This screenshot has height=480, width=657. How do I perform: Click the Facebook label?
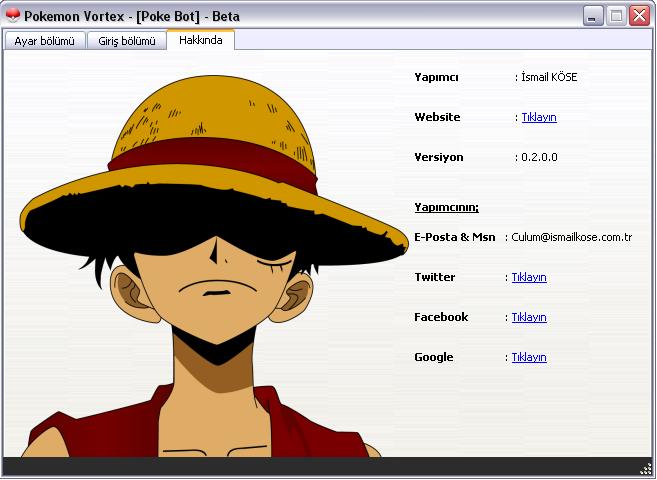441,317
